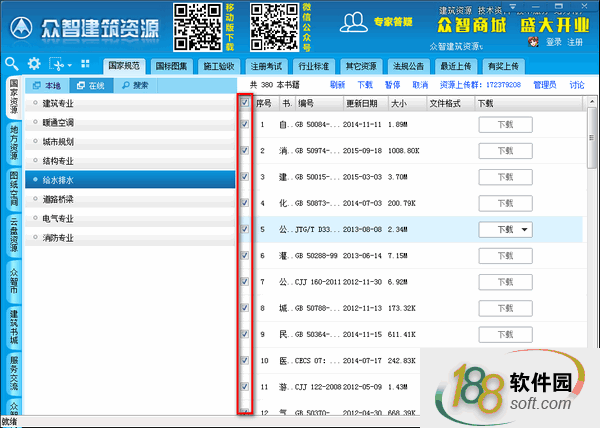Select the 本地 local sub-tab

pos(47,86)
